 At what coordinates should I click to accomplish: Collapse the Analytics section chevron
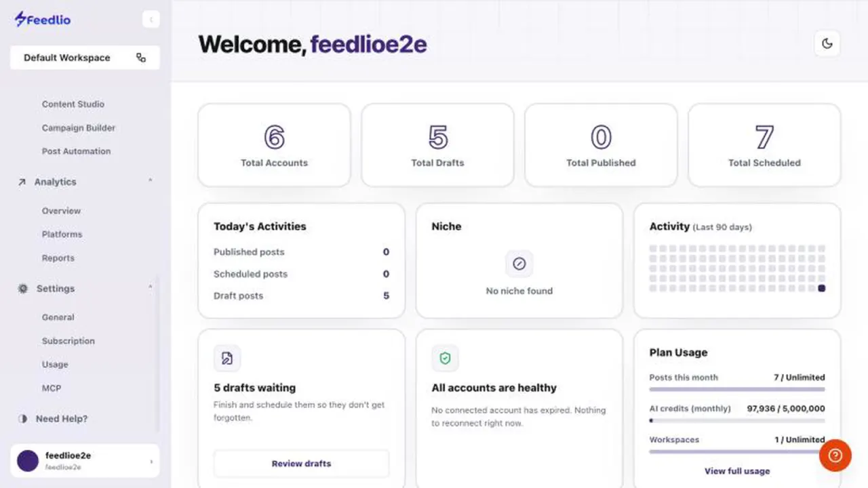pyautogui.click(x=150, y=181)
